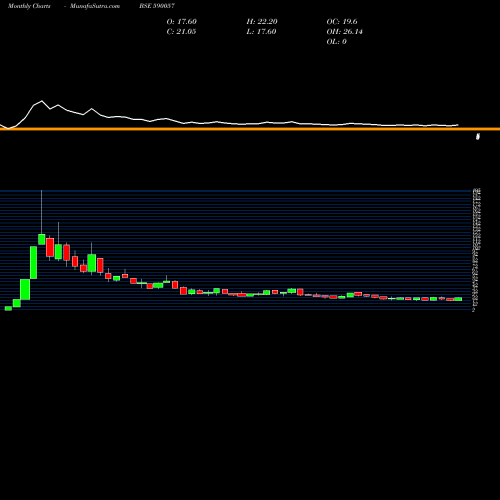Click the low value 'L: 17.60'

click(261, 32)
